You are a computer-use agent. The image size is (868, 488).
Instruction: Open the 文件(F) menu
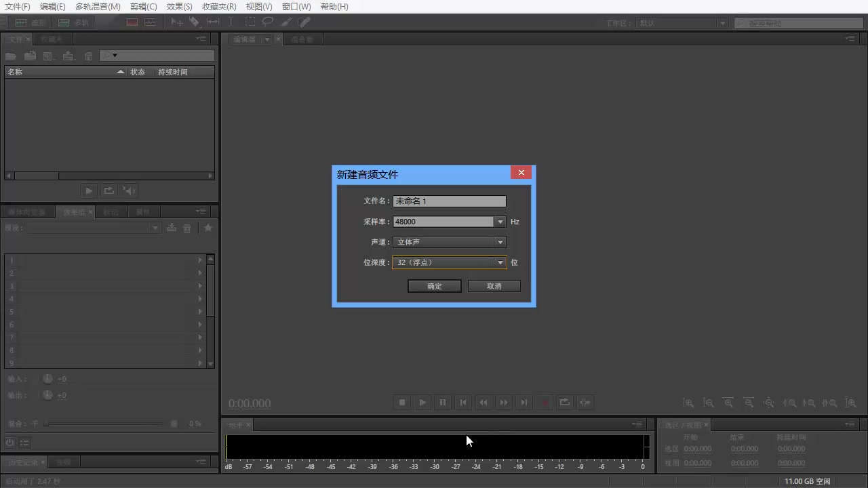click(x=18, y=7)
